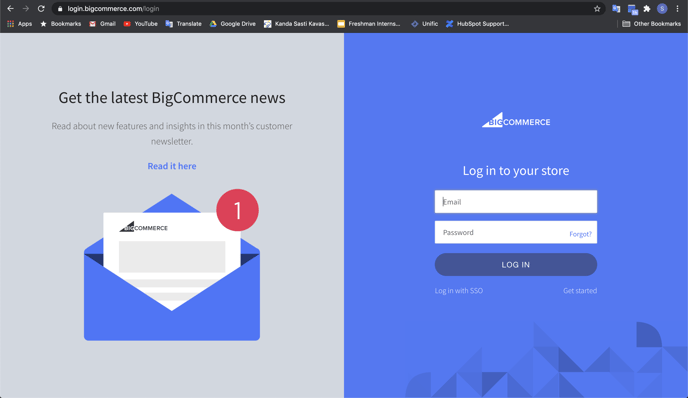Open the Chrome profile avatar
The height and width of the screenshot is (398, 688).
pos(662,8)
